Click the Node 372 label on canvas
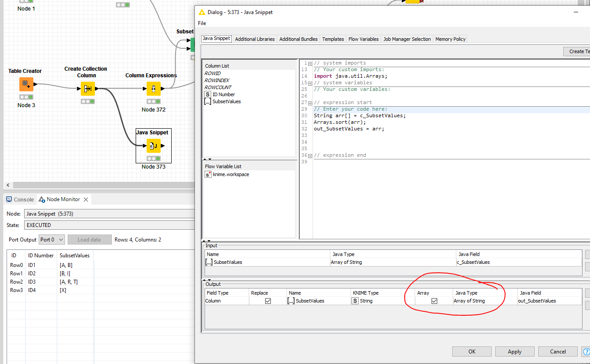Screen dimensions: 590x364 pos(154,109)
